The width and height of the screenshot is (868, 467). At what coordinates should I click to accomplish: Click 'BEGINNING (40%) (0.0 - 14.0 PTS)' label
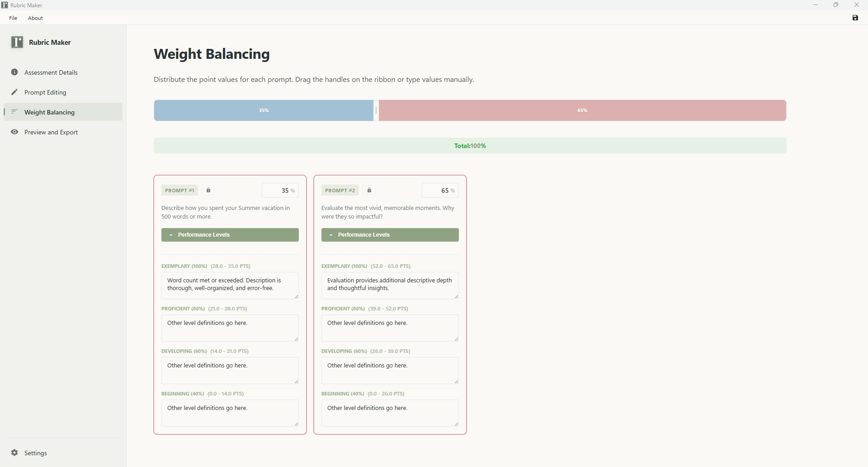pyautogui.click(x=203, y=394)
